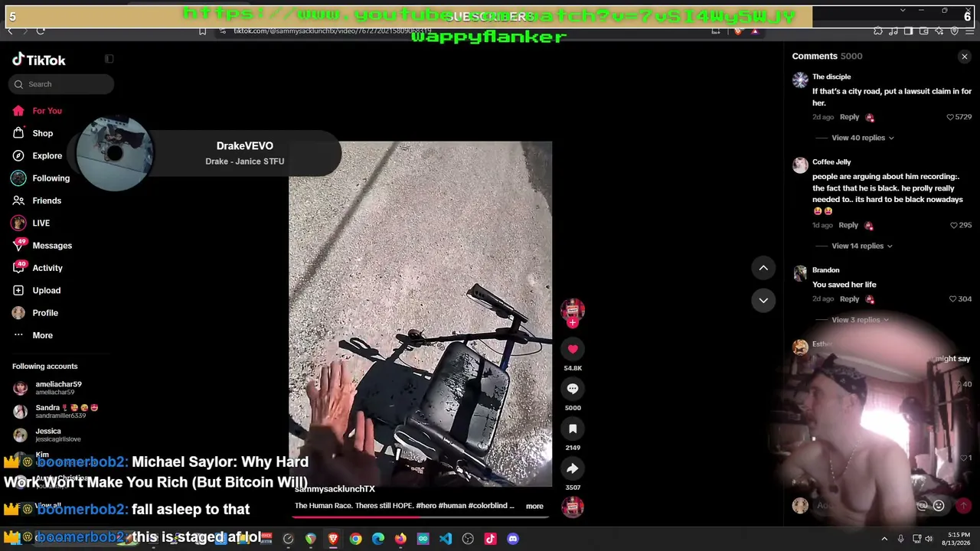Open Firefox in the taskbar
The height and width of the screenshot is (551, 980).
coord(400,539)
